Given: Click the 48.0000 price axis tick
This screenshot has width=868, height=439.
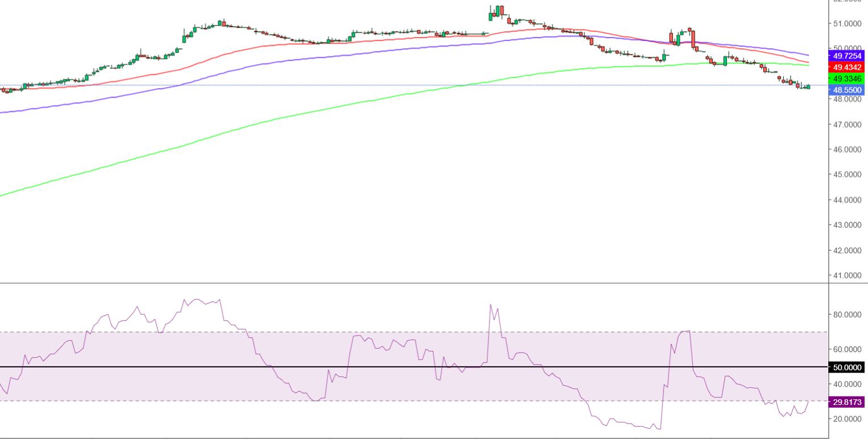Looking at the screenshot, I should 848,99.
